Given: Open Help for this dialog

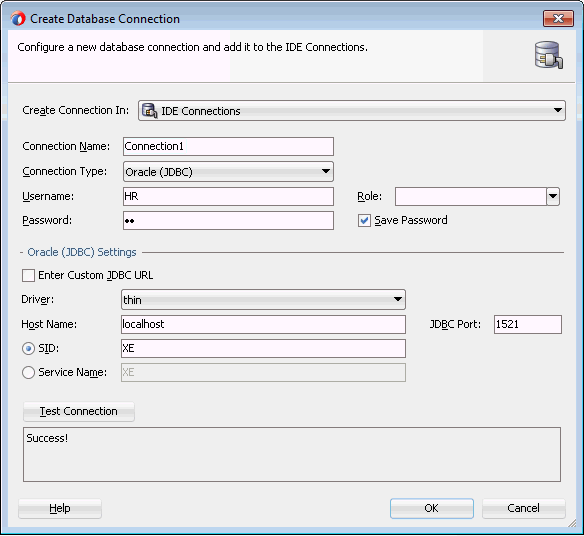Looking at the screenshot, I should coord(60,508).
